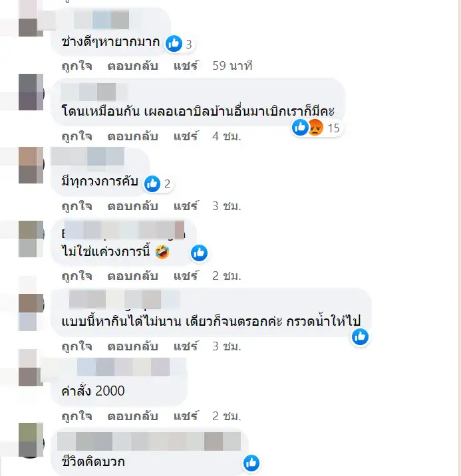
Task: Click avatar beside ชีวิตคิดบวก comment
Action: pos(31,440)
